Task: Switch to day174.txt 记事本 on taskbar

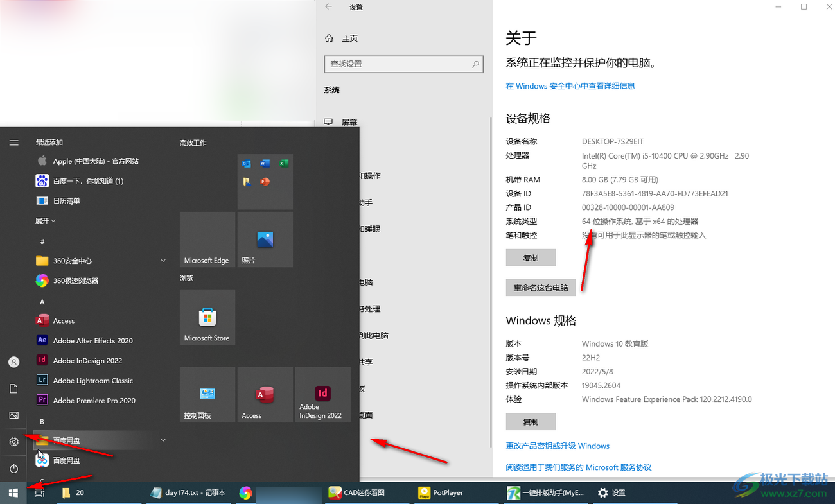Action: (188, 492)
